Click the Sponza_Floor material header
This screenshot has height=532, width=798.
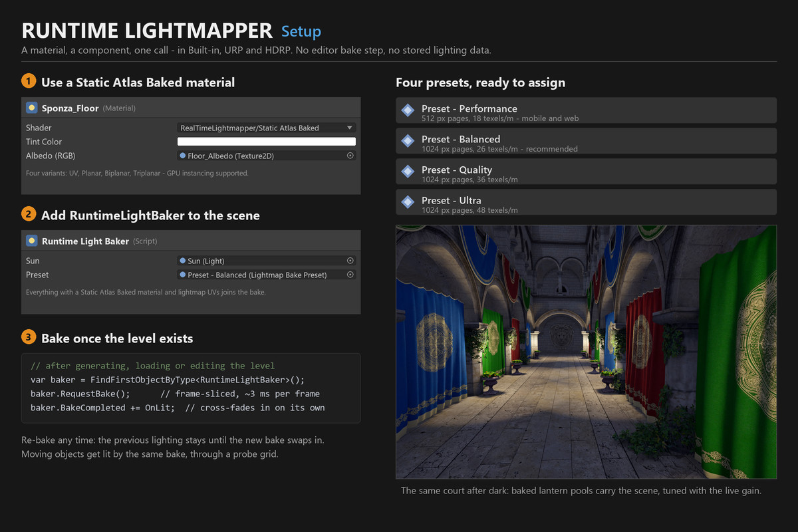click(x=191, y=108)
